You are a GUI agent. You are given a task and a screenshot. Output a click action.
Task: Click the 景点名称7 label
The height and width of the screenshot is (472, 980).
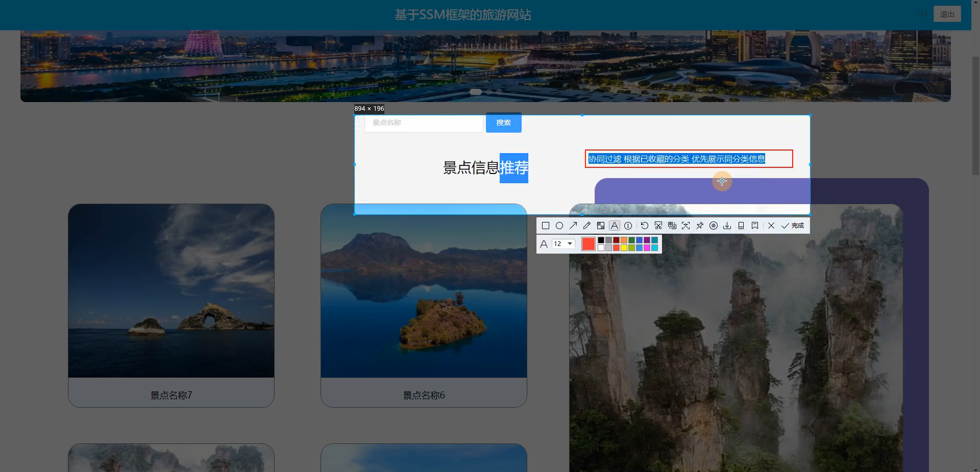pyautogui.click(x=171, y=395)
